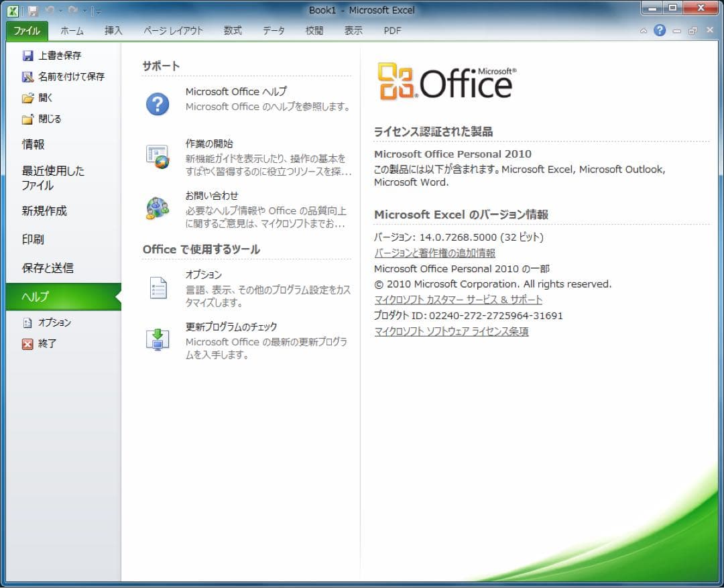Open バージョンと著作権の追加情報 link
Image resolution: width=724 pixels, height=588 pixels.
[x=434, y=253]
